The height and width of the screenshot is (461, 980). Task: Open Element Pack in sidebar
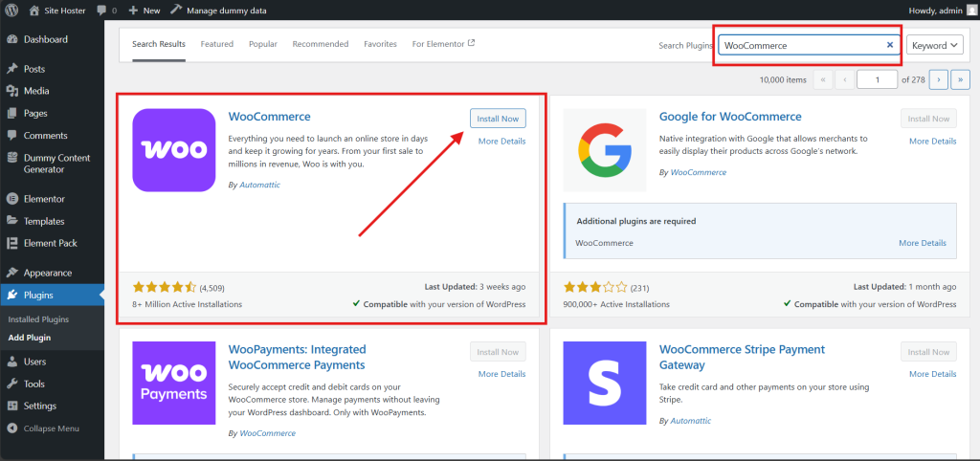52,243
